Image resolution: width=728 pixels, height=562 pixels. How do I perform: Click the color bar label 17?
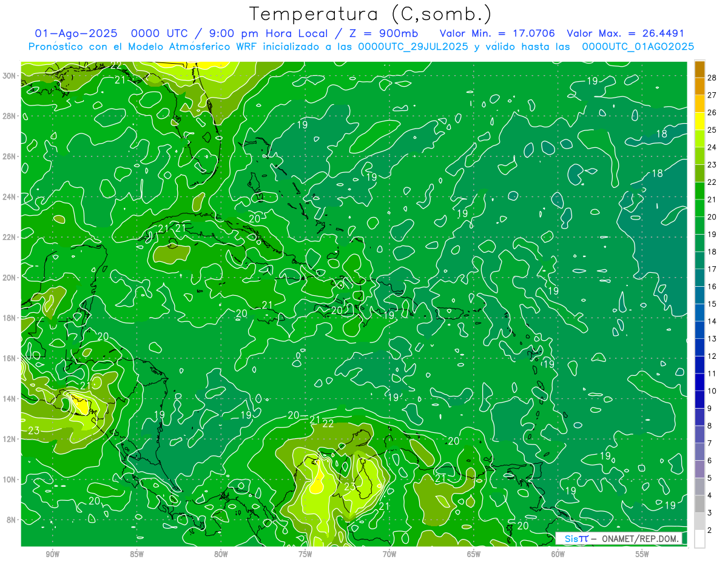click(x=712, y=269)
